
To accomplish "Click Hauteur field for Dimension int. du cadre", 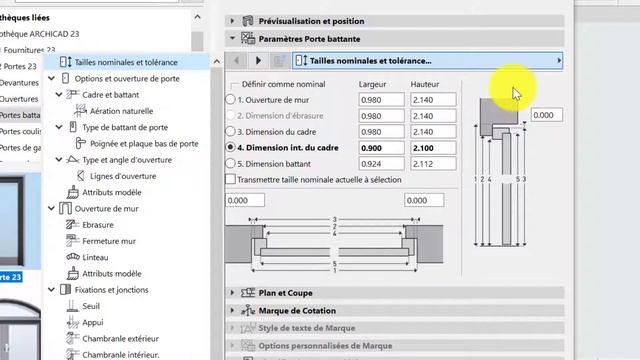I will (x=433, y=148).
